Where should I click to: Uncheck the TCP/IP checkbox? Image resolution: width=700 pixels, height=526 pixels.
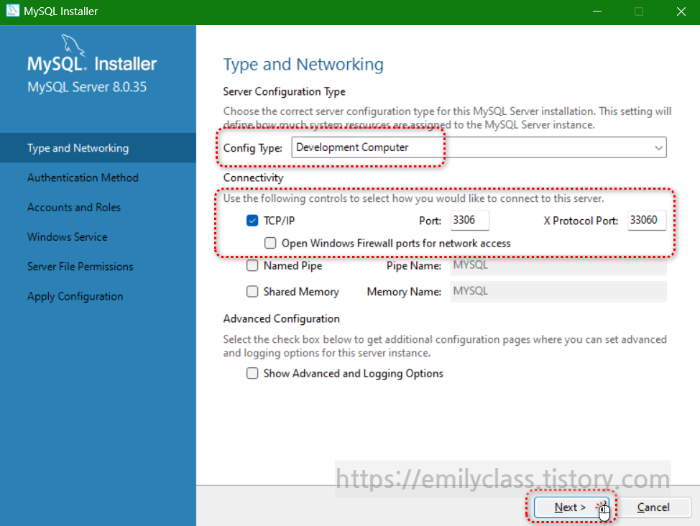pyautogui.click(x=252, y=221)
